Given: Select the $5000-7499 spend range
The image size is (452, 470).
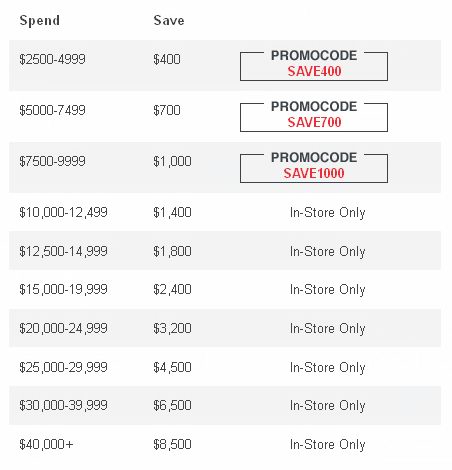Looking at the screenshot, I should (52, 110).
